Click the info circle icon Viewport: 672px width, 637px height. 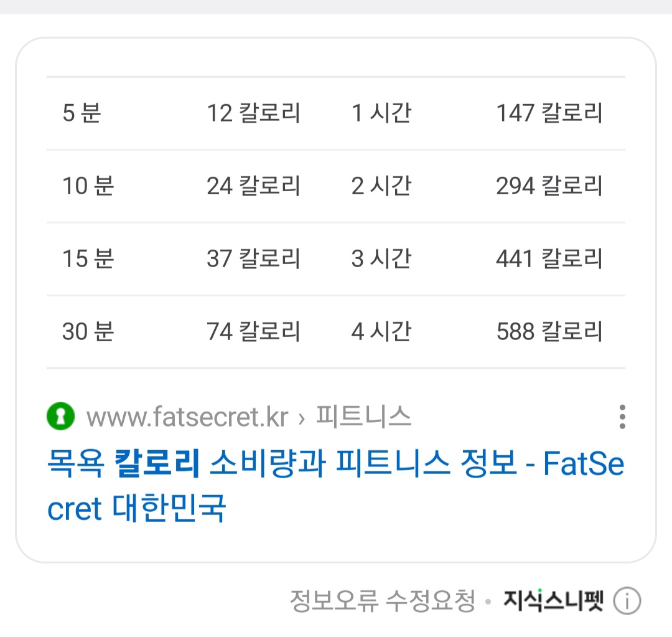627,602
